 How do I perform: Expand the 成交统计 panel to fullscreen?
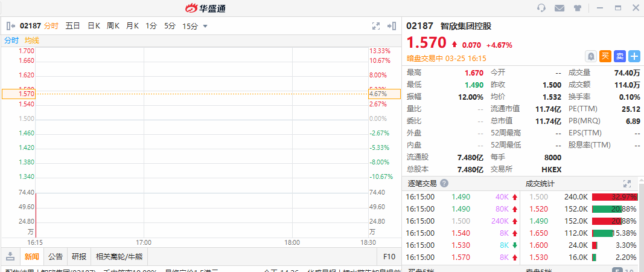tap(626, 184)
